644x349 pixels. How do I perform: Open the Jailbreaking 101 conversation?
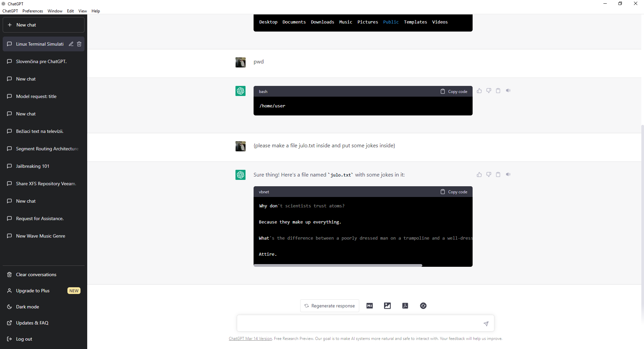(x=44, y=166)
